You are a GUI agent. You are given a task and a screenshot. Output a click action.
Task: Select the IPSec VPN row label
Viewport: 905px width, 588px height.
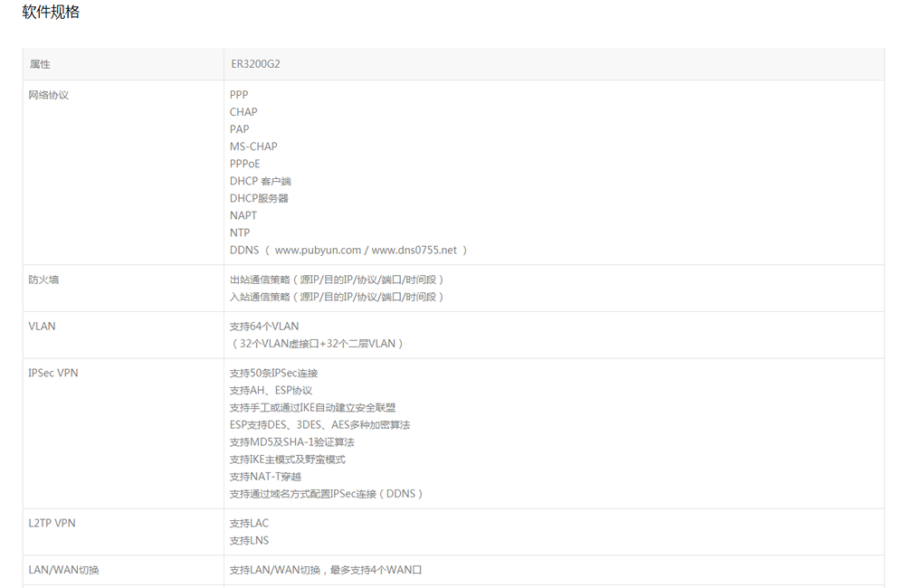pyautogui.click(x=52, y=372)
